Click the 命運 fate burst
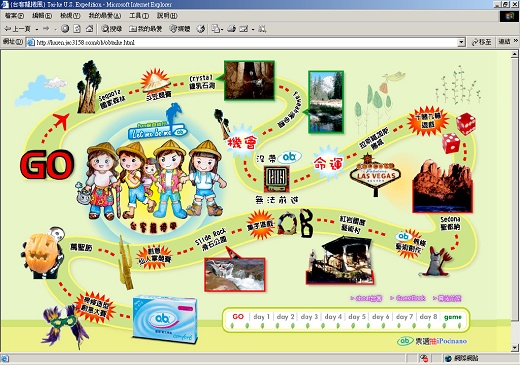Screen dimensions: 520x365 coord(328,163)
